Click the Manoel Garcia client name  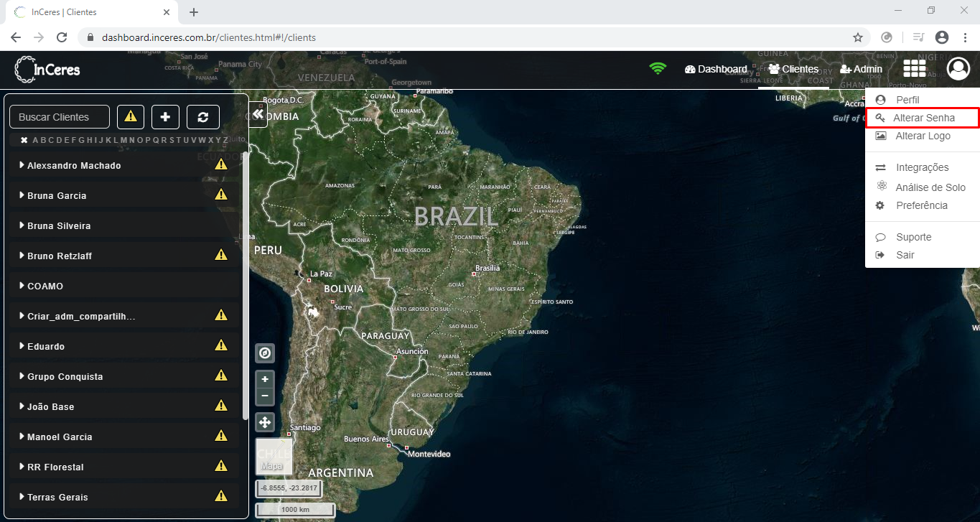coord(60,437)
